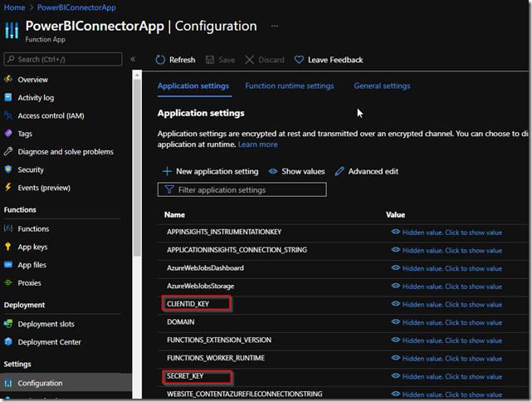
Task: Click the Security shield icon
Action: [8, 169]
